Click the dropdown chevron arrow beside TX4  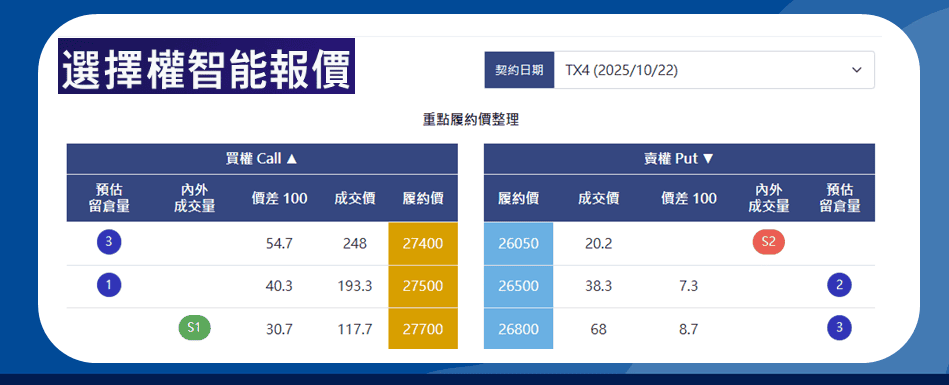856,70
